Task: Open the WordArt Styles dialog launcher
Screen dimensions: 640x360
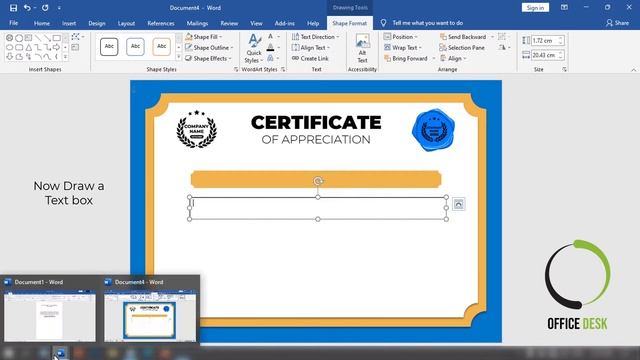Action: 283,70
